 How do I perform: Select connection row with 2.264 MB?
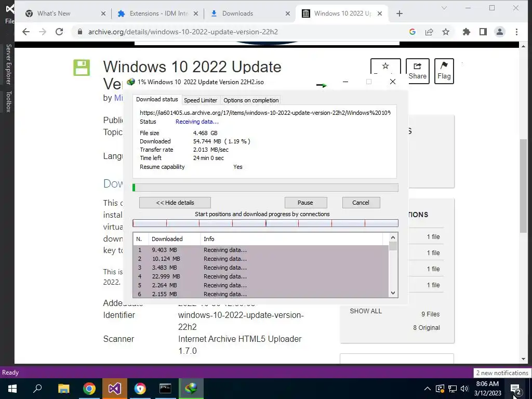tap(261, 285)
